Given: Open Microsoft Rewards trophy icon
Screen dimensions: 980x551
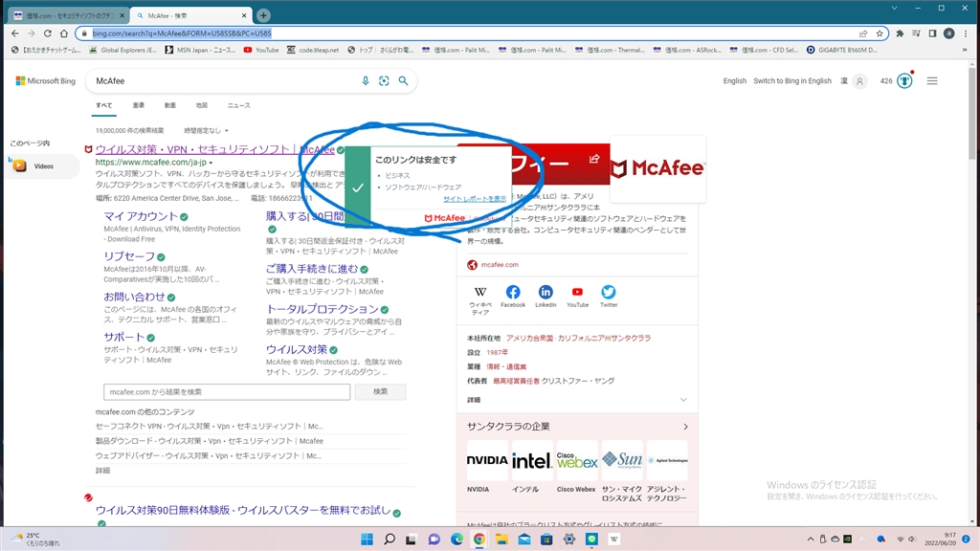Looking at the screenshot, I should [x=904, y=80].
